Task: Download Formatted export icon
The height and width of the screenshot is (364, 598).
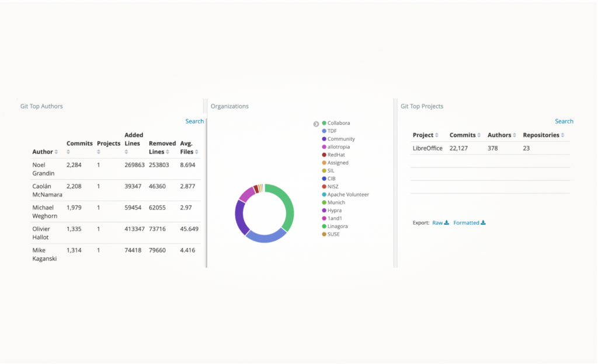Action: tap(483, 223)
